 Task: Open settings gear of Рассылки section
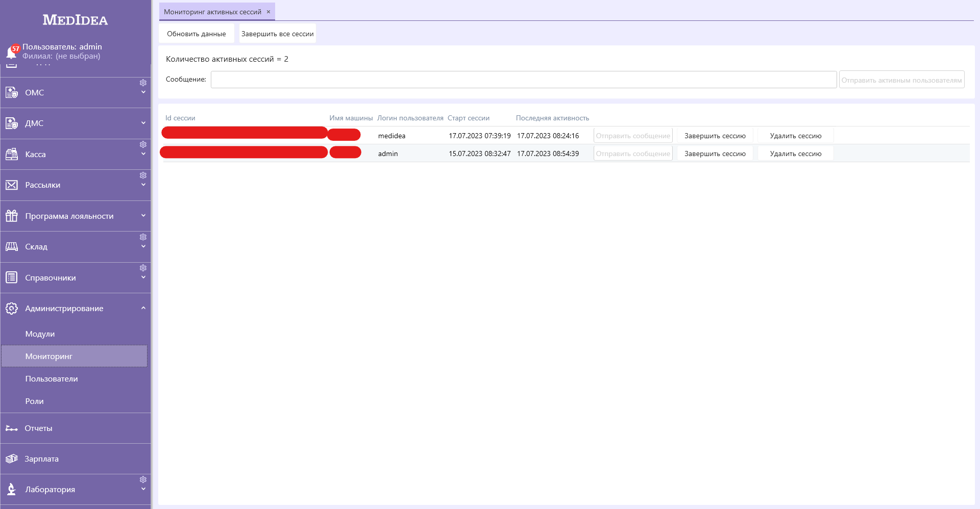143,175
